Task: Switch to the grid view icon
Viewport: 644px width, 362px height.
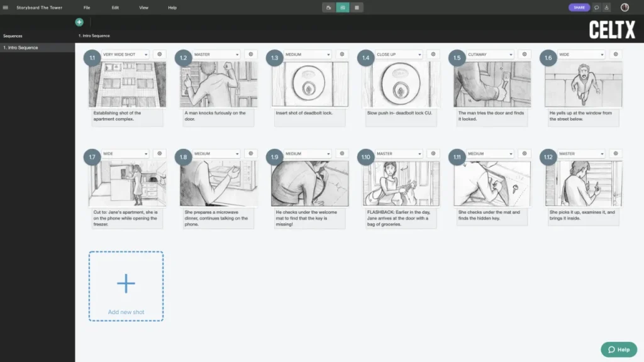Action: pyautogui.click(x=355, y=7)
